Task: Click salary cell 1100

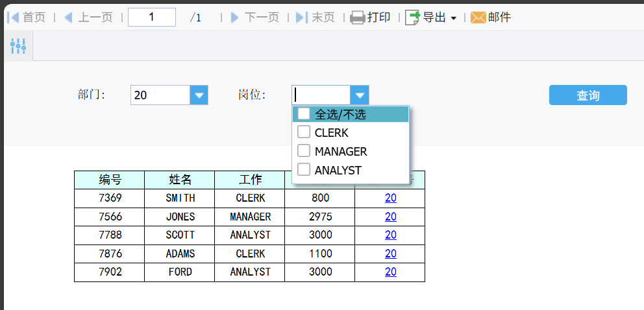Action: coord(320,254)
